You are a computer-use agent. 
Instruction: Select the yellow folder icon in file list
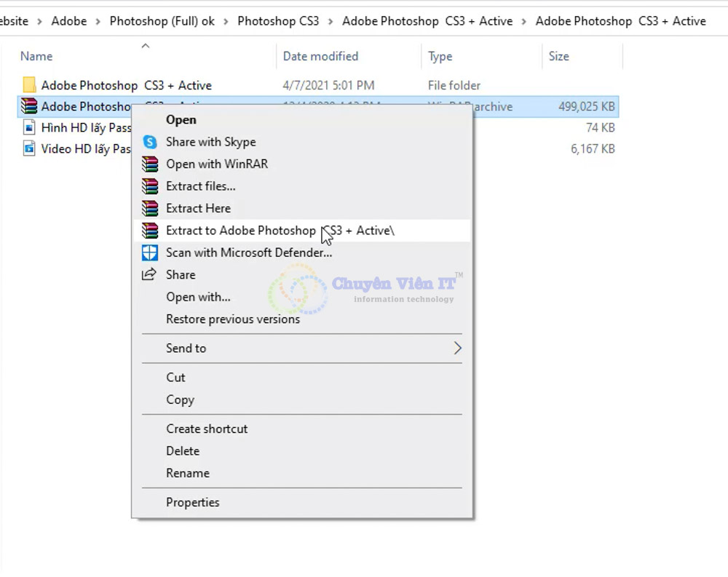pos(29,85)
